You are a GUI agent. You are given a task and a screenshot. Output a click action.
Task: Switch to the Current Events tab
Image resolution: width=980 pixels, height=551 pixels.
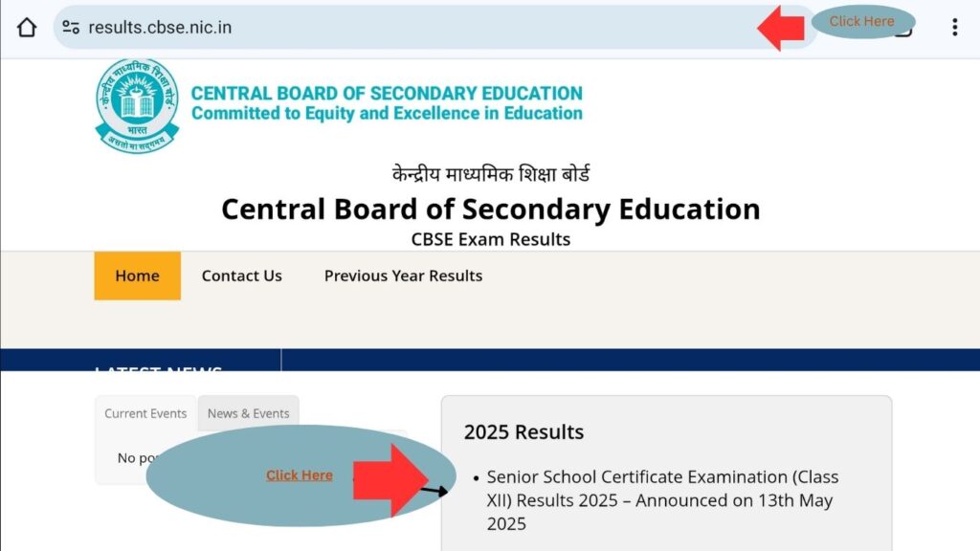point(145,413)
